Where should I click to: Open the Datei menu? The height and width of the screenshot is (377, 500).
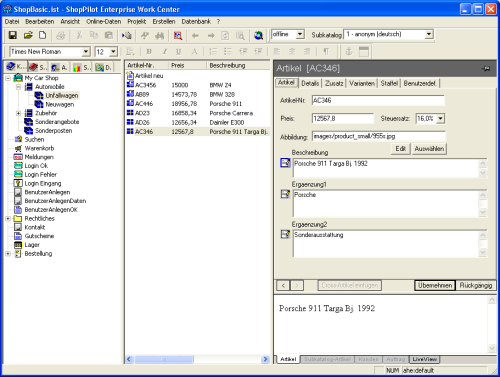[x=12, y=21]
